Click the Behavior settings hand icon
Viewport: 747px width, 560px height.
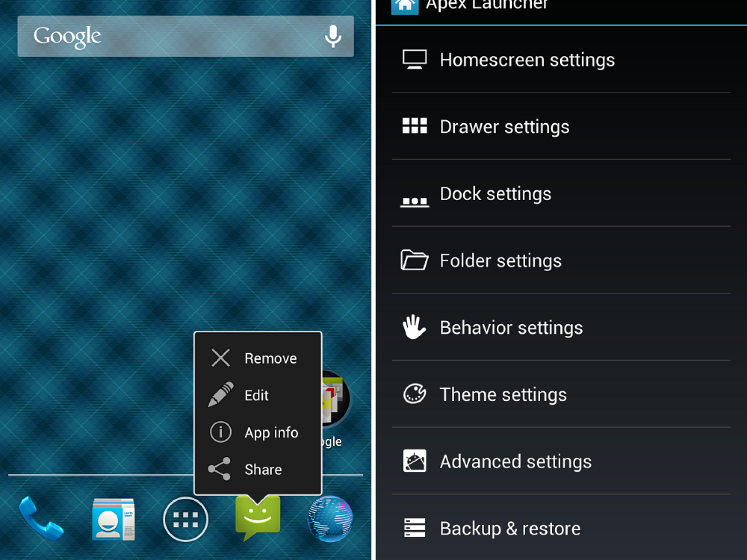pyautogui.click(x=414, y=327)
